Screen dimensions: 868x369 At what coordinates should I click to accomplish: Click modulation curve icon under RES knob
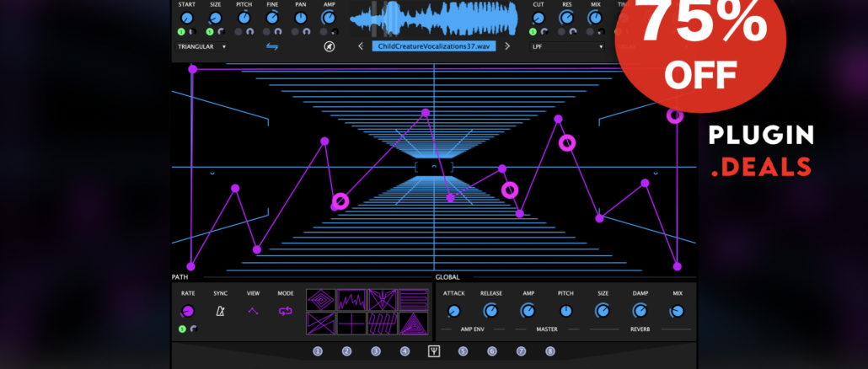click(573, 32)
